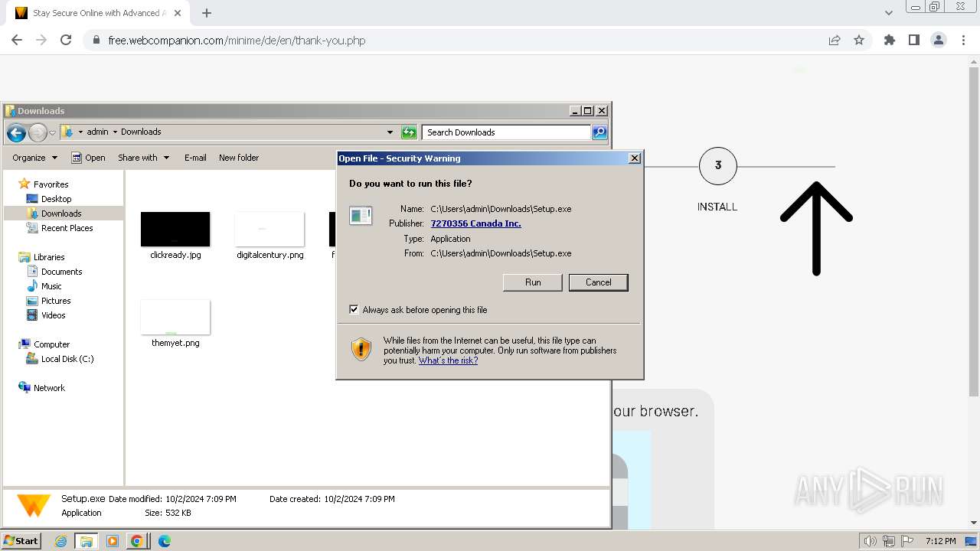
Task: Go back in the Downloads Explorer window
Action: (x=16, y=132)
